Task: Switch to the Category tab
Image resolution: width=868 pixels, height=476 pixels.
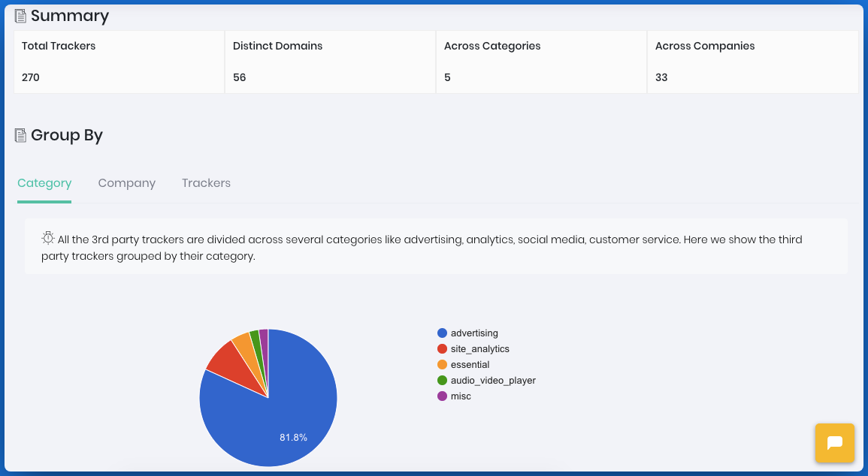Action: click(44, 183)
